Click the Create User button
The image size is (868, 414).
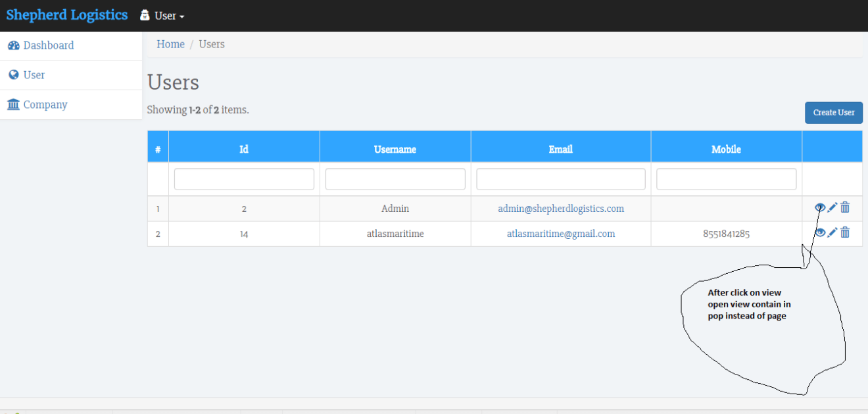click(x=833, y=113)
